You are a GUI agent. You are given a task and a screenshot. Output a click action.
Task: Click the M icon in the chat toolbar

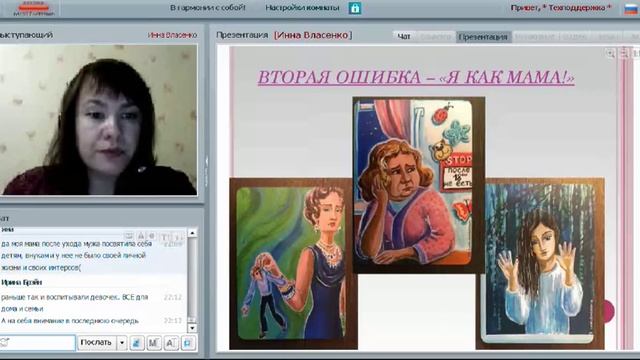tap(153, 343)
